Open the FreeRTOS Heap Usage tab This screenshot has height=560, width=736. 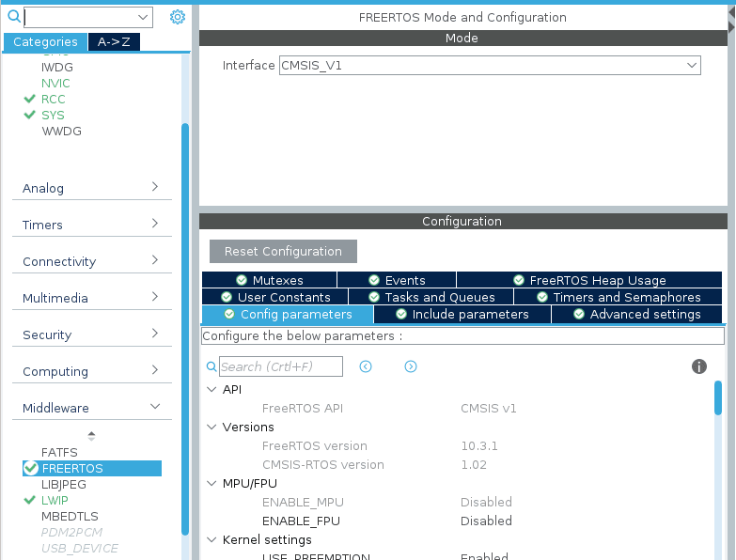coord(589,280)
